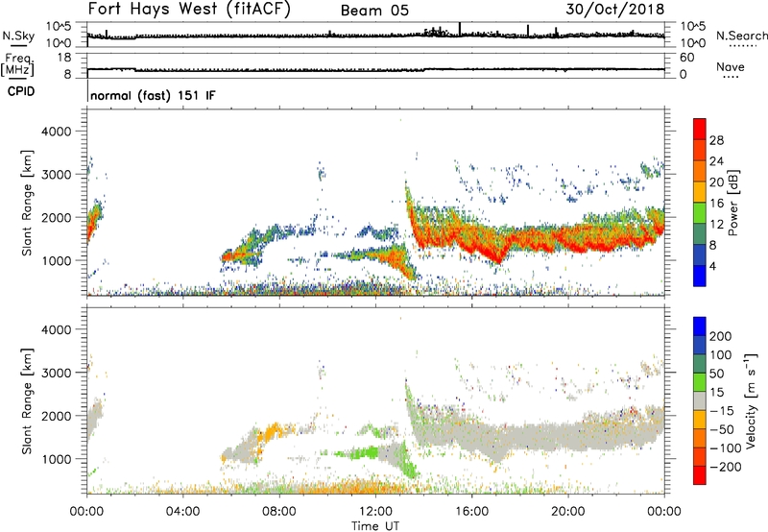Click the red bottom segment of Velocity color bar
768x532 pixels.
pyautogui.click(x=700, y=475)
